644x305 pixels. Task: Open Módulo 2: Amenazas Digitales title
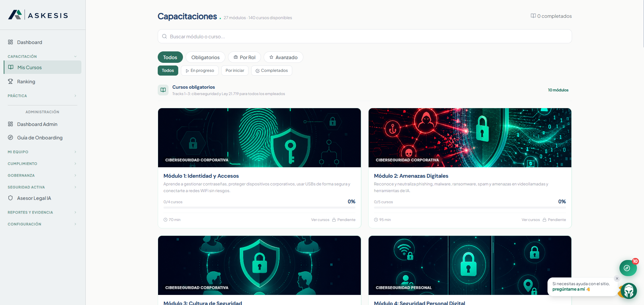coord(411,176)
